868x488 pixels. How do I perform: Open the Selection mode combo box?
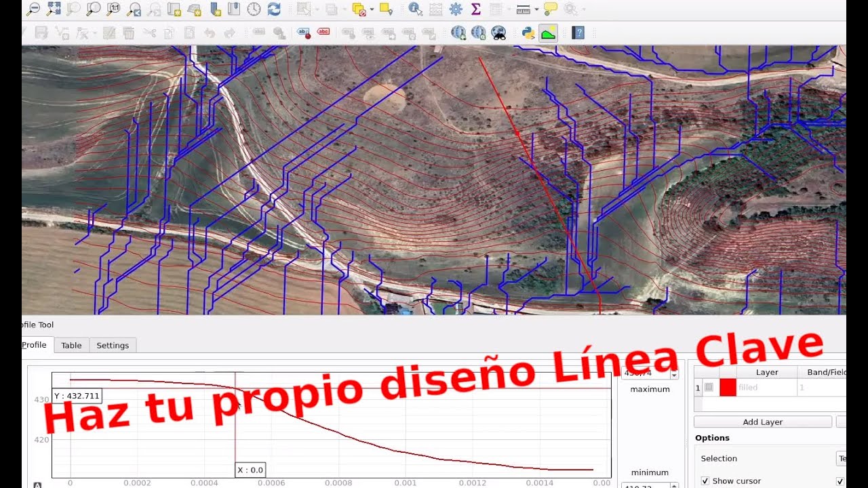click(842, 459)
